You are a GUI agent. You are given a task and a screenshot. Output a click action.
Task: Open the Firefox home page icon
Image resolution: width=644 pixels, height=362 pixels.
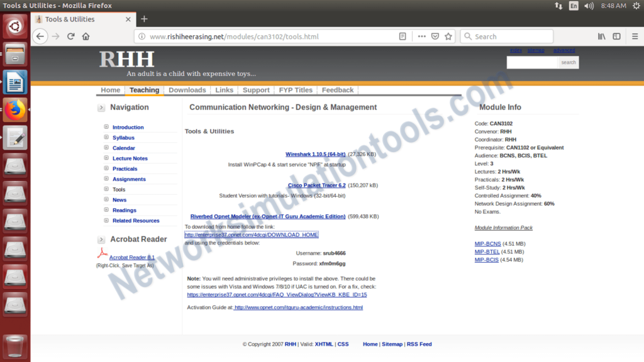coord(86,36)
